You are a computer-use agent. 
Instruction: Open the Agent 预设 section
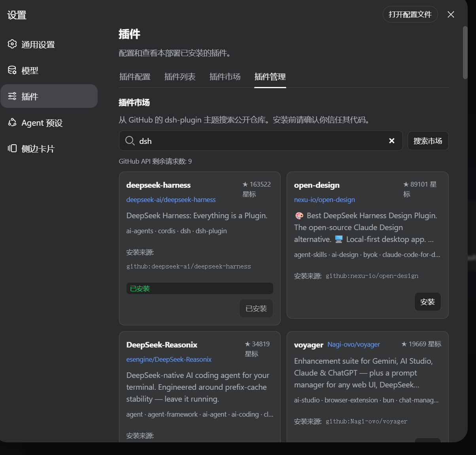pyautogui.click(x=49, y=123)
